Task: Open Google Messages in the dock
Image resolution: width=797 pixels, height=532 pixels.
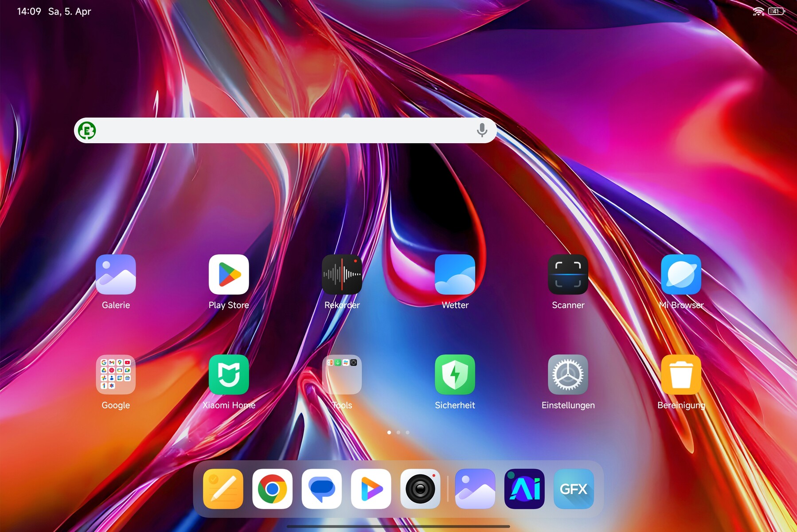Action: coord(321,489)
